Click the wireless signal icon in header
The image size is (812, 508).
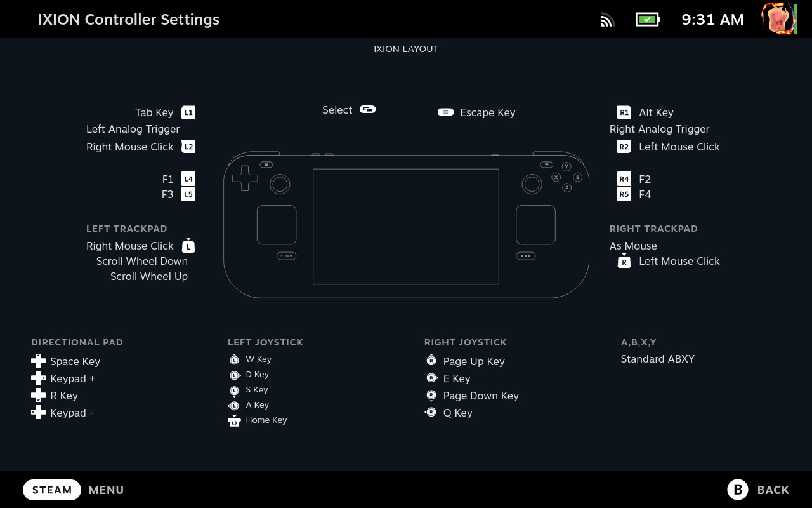(608, 20)
